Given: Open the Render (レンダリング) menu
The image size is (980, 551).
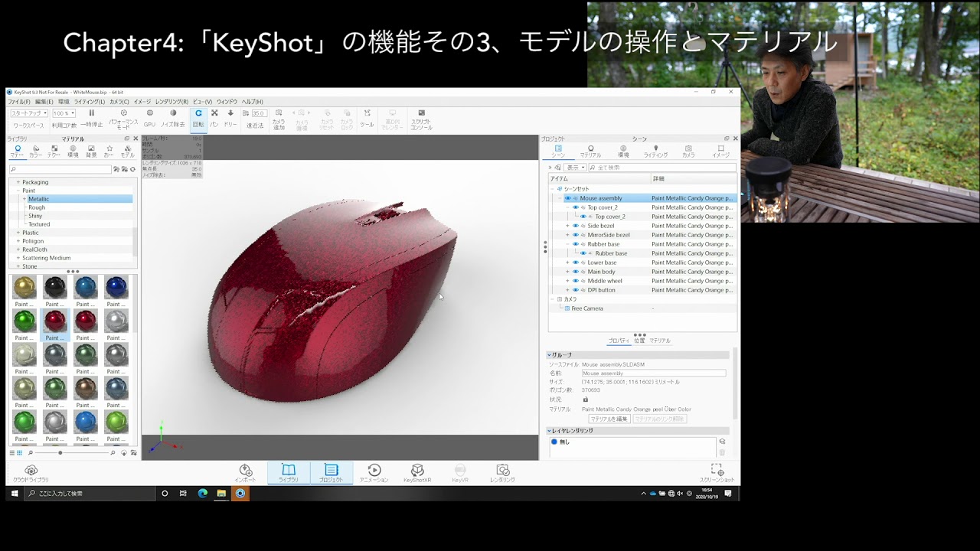Looking at the screenshot, I should coord(171,102).
